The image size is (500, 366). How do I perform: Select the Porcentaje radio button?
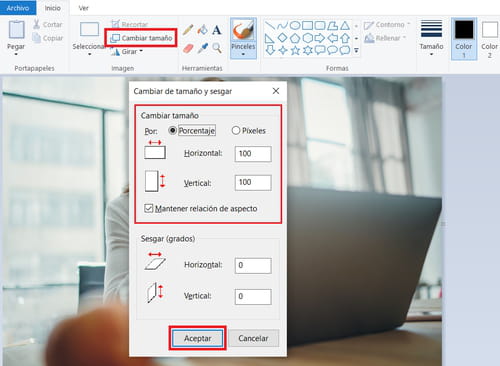pos(173,130)
